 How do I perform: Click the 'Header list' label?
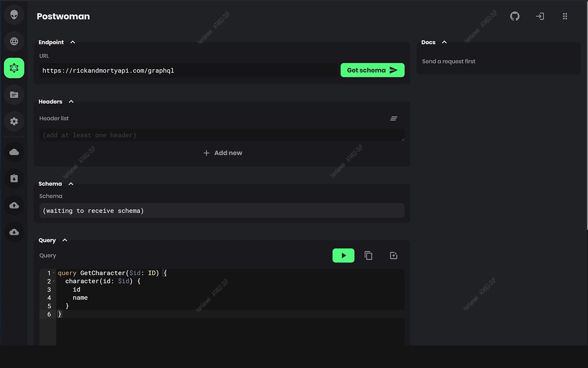54,119
